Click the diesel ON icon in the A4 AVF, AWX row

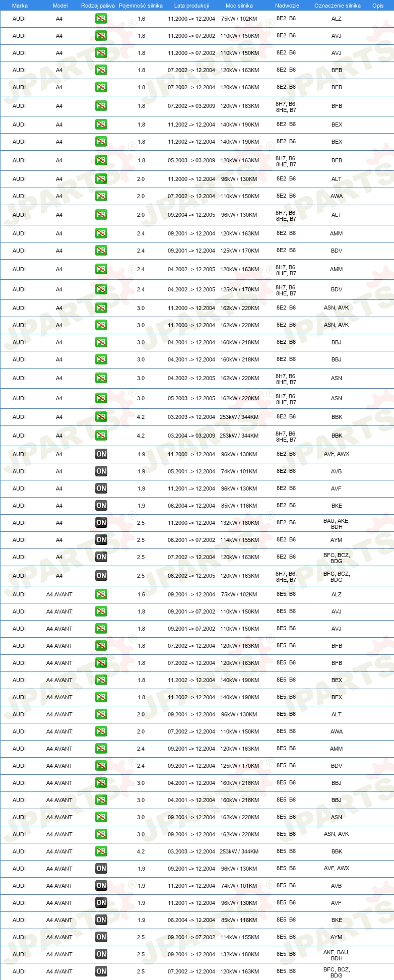101,454
